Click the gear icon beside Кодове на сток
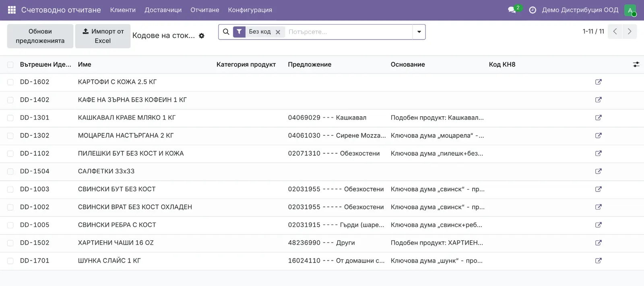644x286 pixels. pyautogui.click(x=202, y=36)
